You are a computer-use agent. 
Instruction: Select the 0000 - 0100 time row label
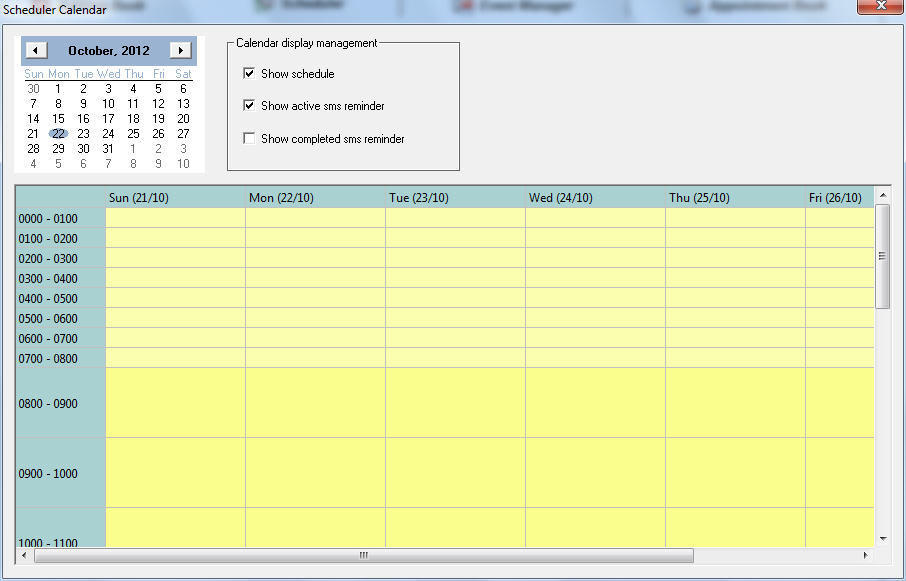[x=60, y=218]
